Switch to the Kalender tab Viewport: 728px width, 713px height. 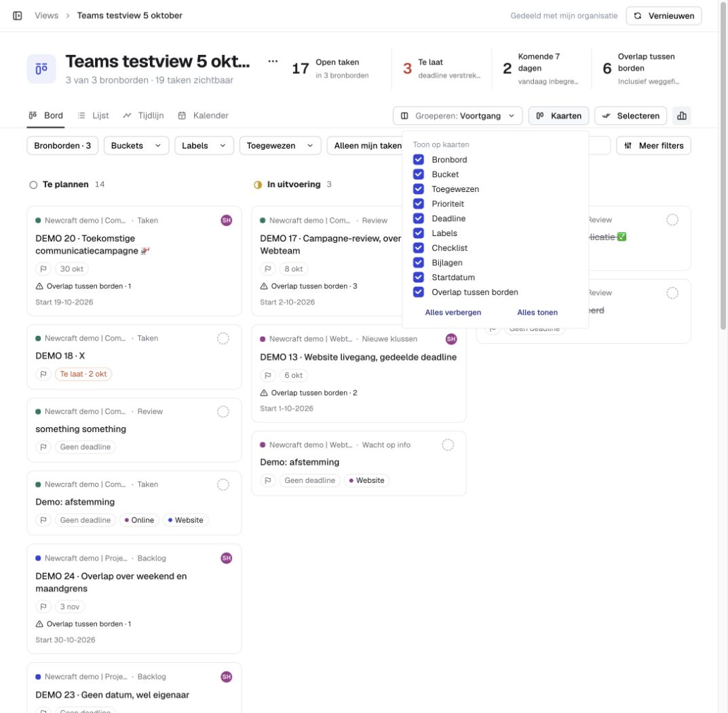coord(204,115)
